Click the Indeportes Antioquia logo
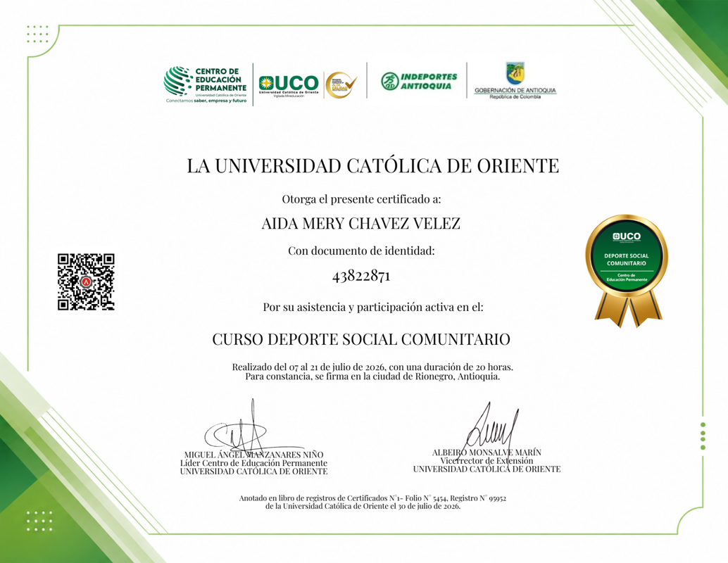This screenshot has height=563, width=728. tap(419, 81)
